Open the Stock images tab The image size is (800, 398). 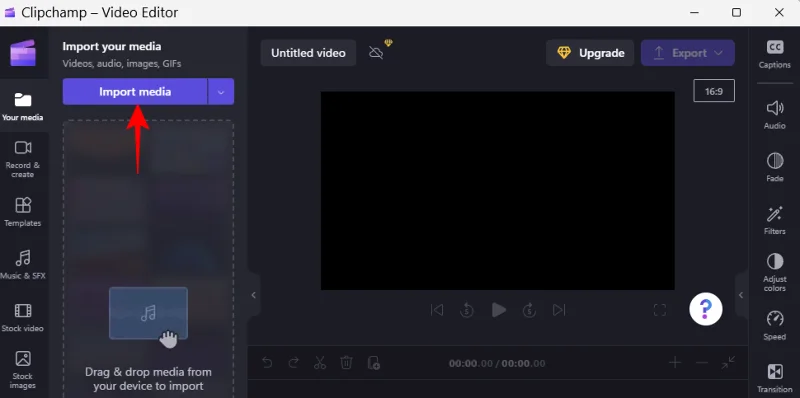coord(22,369)
